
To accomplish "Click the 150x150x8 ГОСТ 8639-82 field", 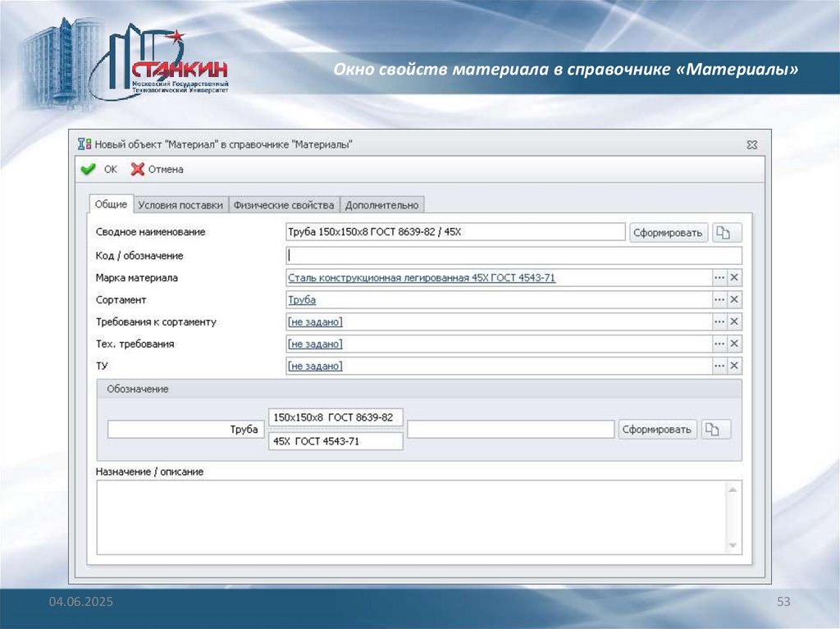I will (336, 417).
